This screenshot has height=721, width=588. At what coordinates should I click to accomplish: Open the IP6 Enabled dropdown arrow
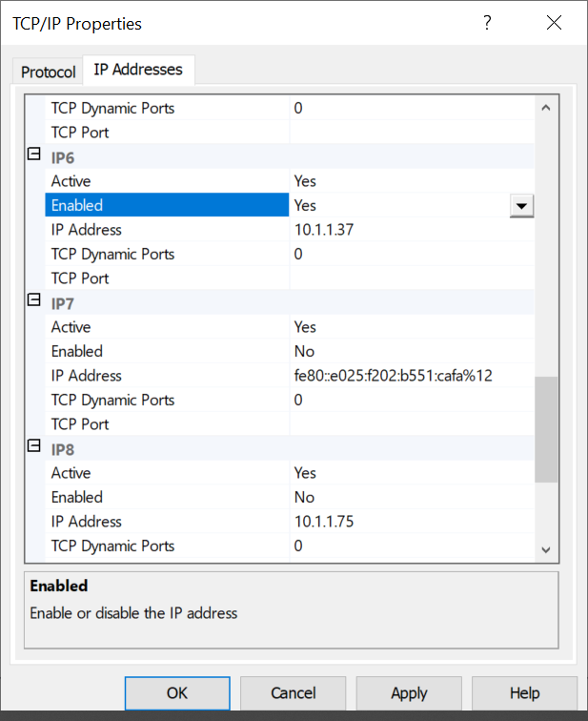coord(521,206)
